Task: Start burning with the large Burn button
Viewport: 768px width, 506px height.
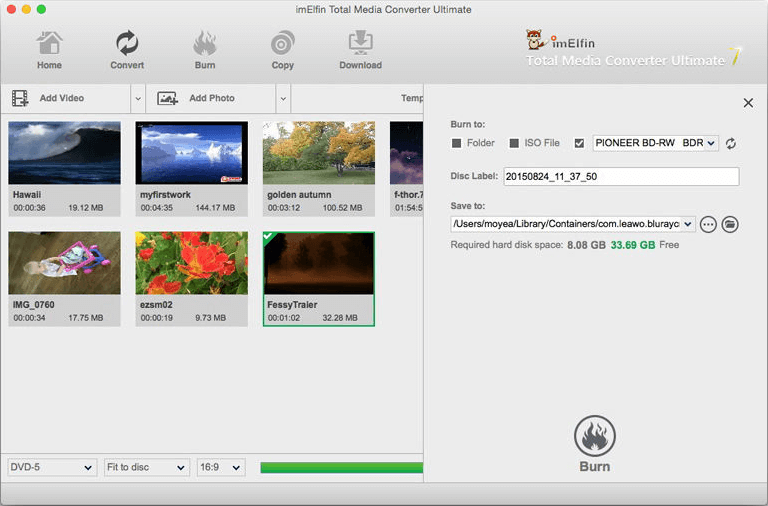Action: click(x=595, y=444)
